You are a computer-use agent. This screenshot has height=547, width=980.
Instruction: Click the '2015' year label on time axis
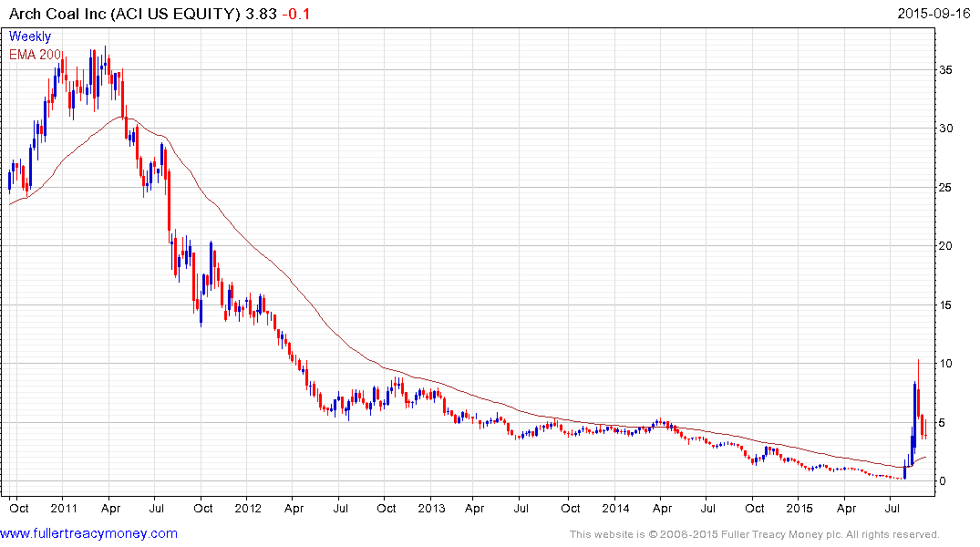pyautogui.click(x=799, y=508)
